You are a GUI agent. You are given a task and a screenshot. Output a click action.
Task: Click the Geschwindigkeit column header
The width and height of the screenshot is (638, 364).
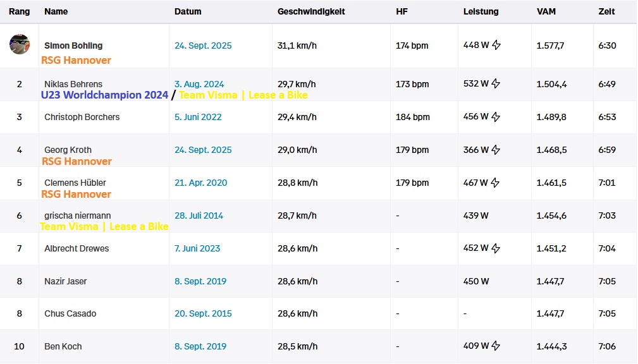pos(311,11)
